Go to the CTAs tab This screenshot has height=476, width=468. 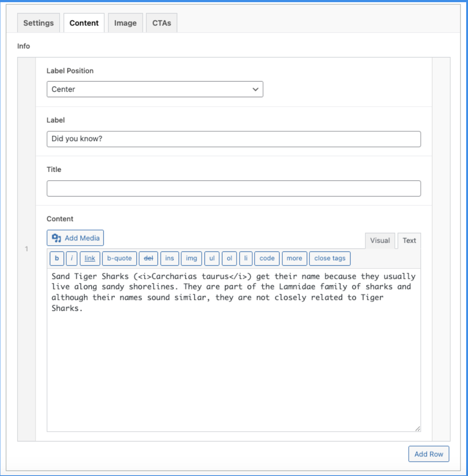162,23
